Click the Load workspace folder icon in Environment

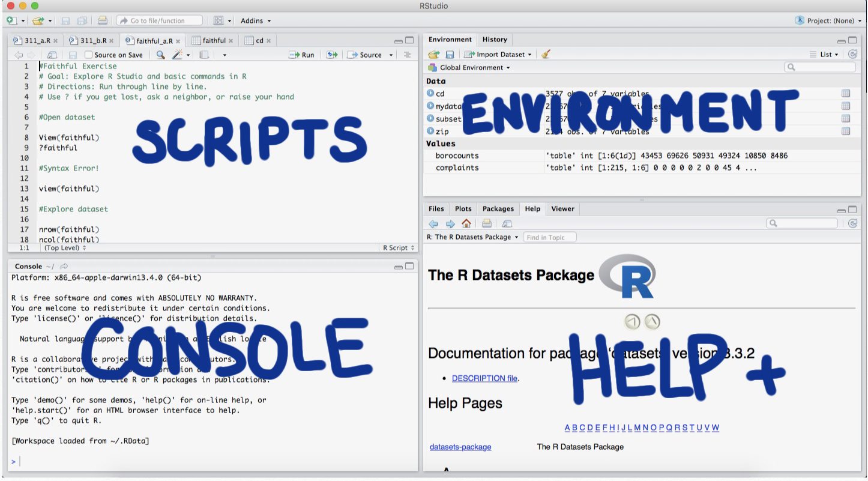tap(433, 54)
